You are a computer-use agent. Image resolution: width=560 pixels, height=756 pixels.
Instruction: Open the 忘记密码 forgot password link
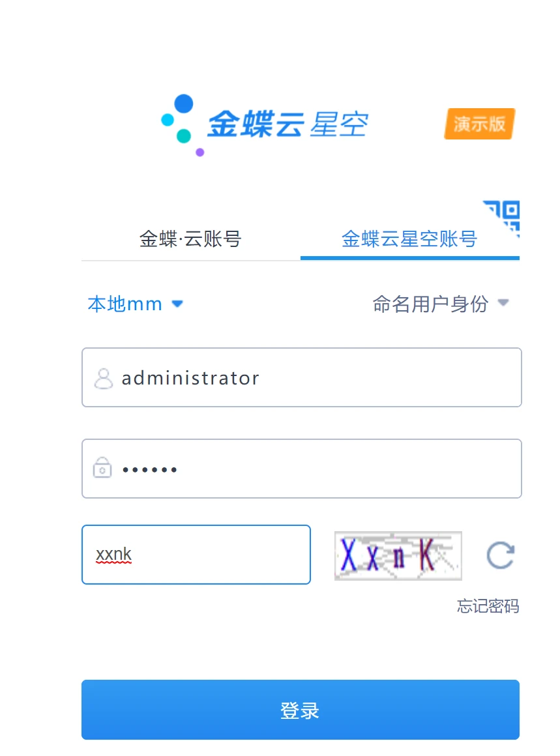(488, 606)
